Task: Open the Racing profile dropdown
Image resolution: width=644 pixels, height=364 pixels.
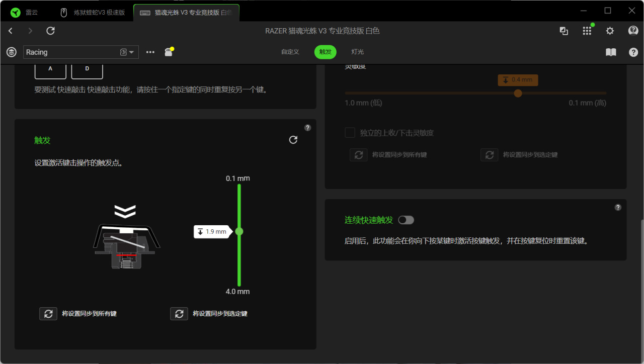Action: pos(81,52)
